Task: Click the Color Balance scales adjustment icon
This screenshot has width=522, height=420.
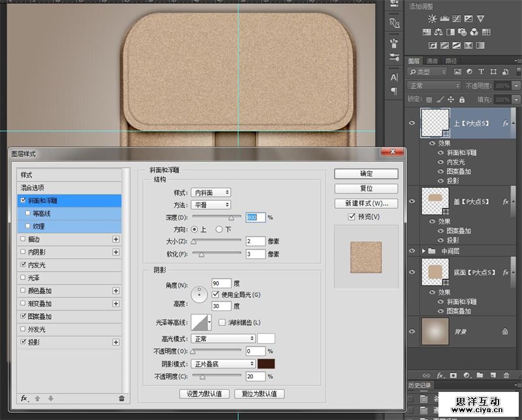Action: 438,32
